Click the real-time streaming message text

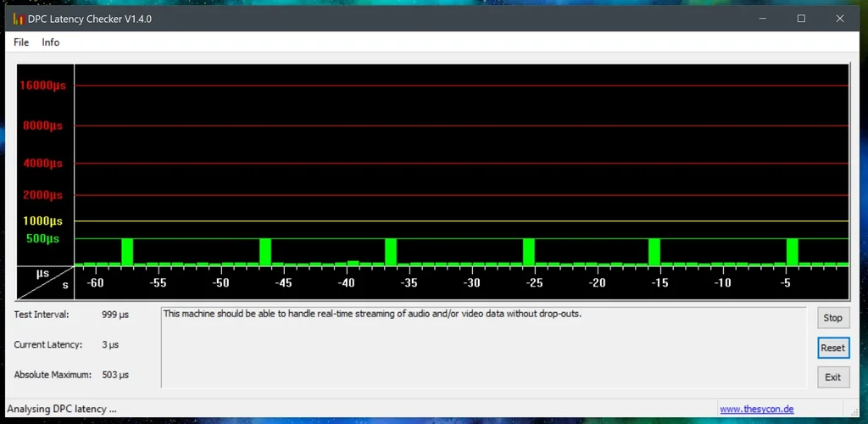click(x=373, y=314)
